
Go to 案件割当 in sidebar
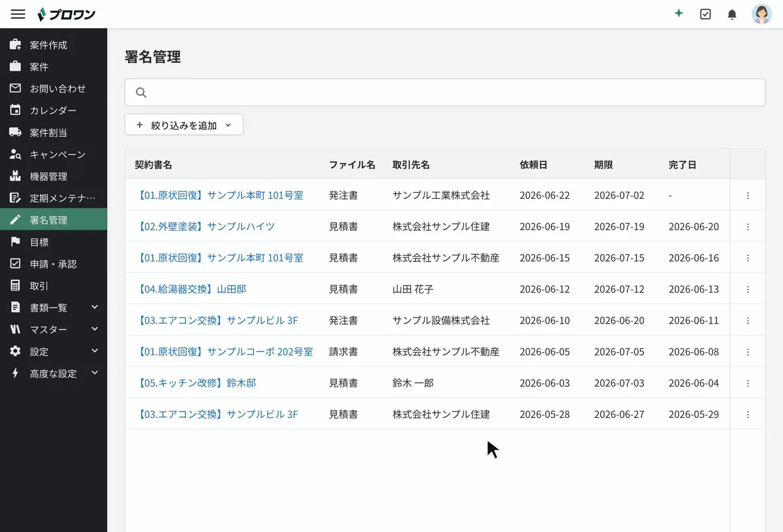click(54, 132)
